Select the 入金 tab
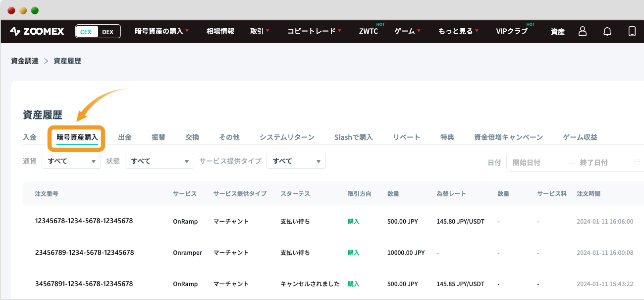The width and height of the screenshot is (644, 300). [30, 137]
